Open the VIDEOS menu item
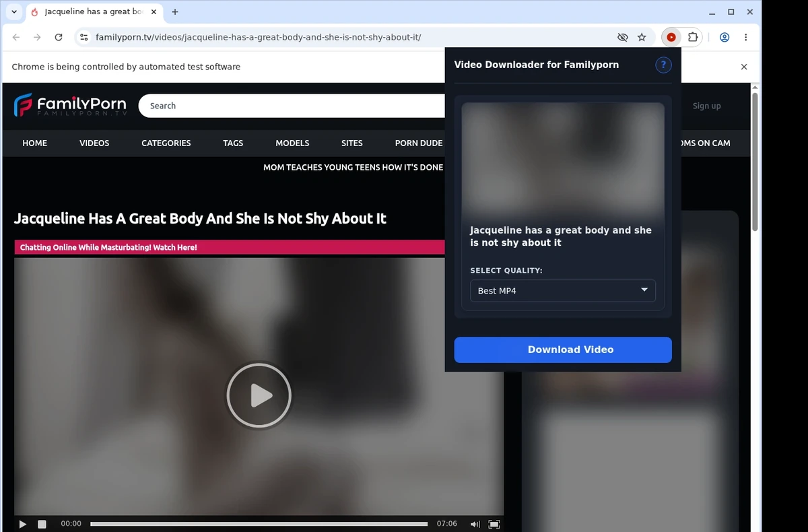 94,143
